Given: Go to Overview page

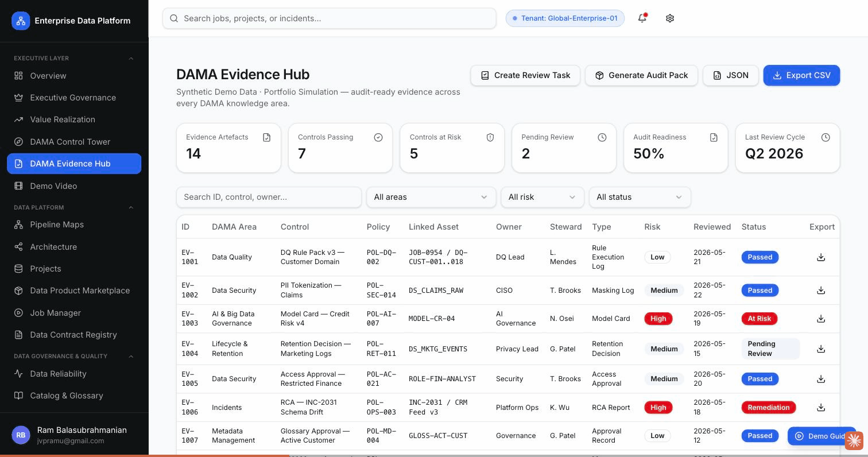Looking at the screenshot, I should coord(74,76).
